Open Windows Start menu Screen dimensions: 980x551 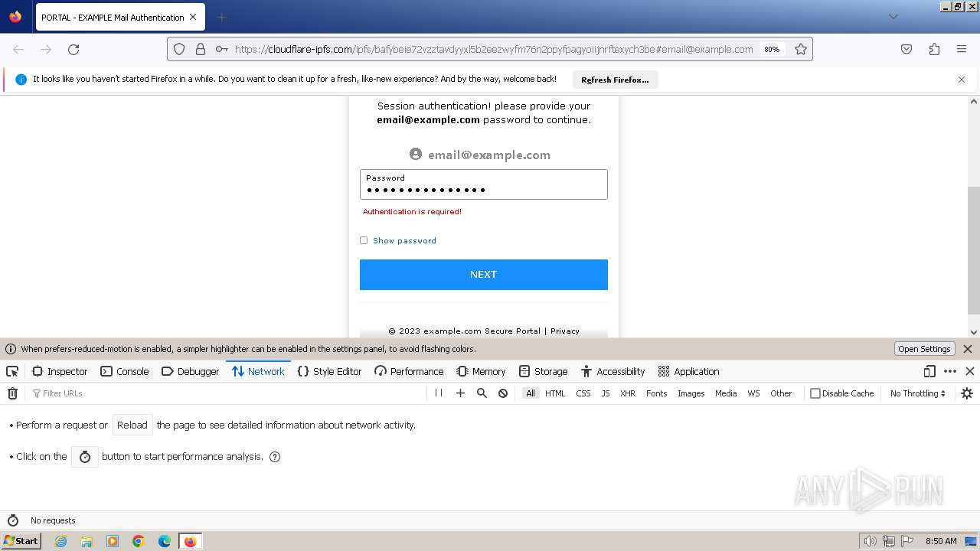[x=21, y=541]
